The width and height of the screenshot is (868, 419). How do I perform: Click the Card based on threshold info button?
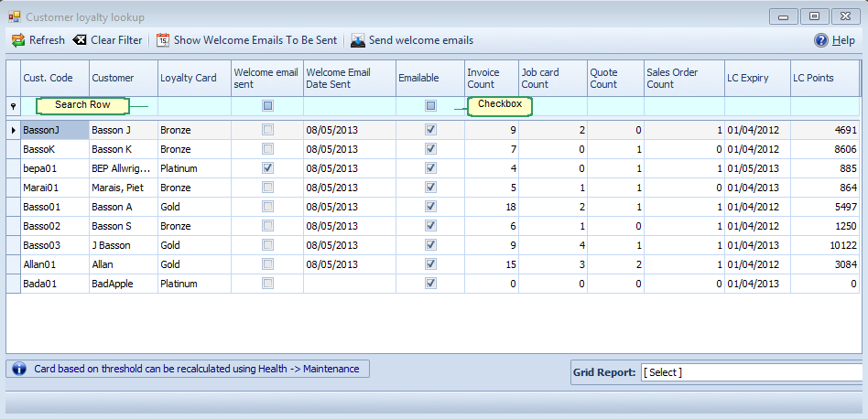(188, 369)
